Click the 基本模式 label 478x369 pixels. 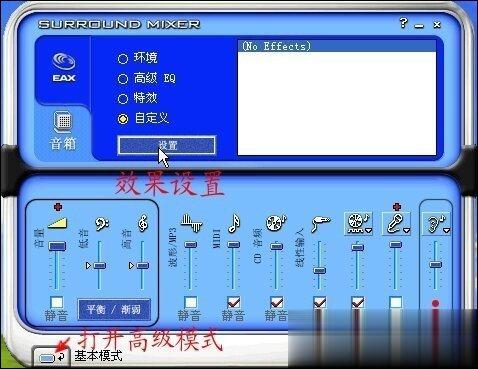click(x=98, y=356)
